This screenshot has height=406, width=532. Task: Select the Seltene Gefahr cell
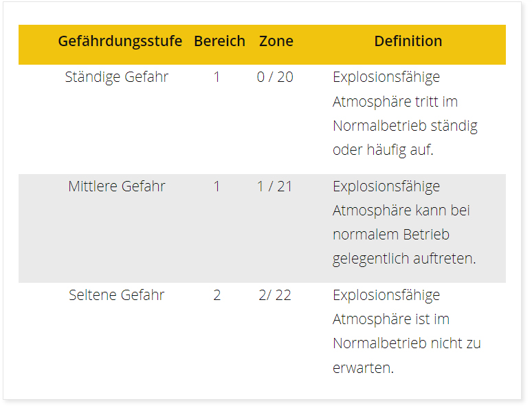click(117, 295)
